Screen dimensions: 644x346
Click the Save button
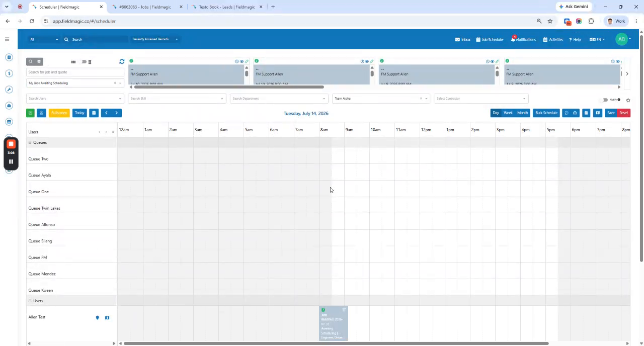tap(611, 113)
